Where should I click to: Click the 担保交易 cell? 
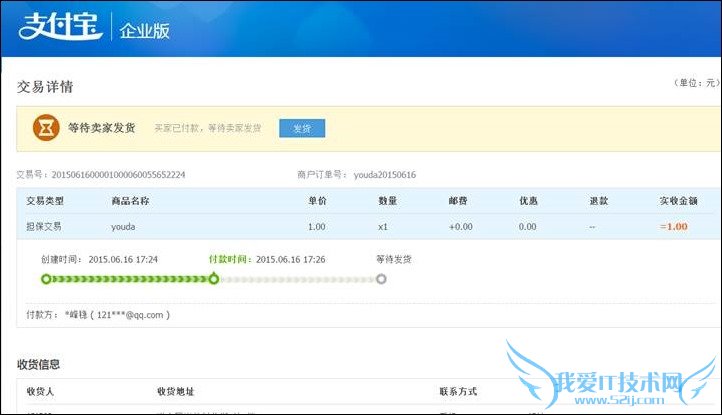[x=44, y=227]
